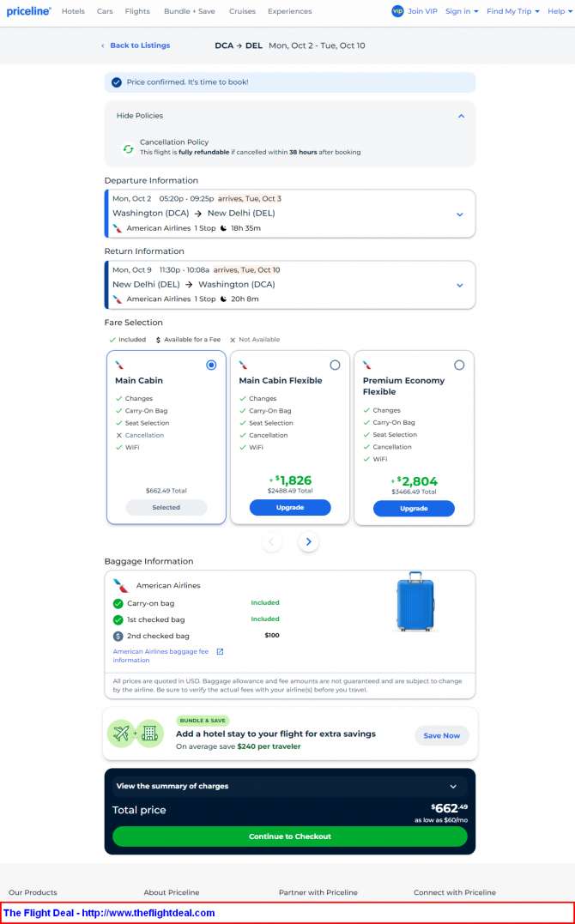The width and height of the screenshot is (575, 924).
Task: Click the Selected button on Main Cabin
Action: click(x=166, y=507)
